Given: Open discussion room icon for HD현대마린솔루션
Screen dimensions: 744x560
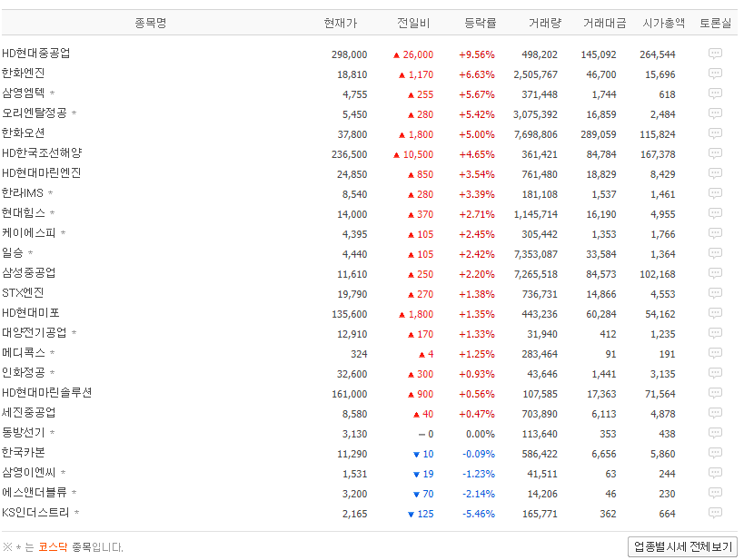Looking at the screenshot, I should coord(715,393).
